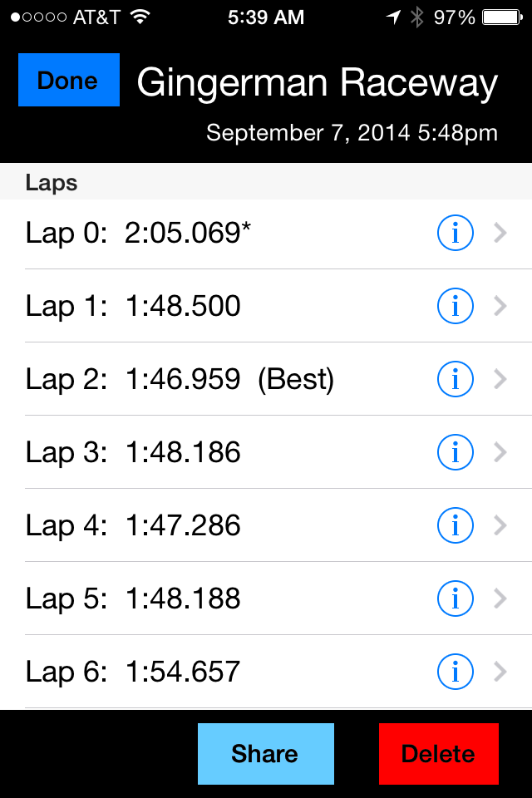Tap the Gingerman Raceway title
This screenshot has height=798, width=532.
pos(317,83)
